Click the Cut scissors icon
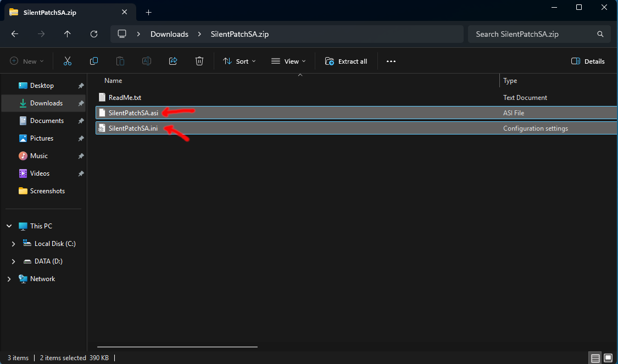 coord(68,61)
